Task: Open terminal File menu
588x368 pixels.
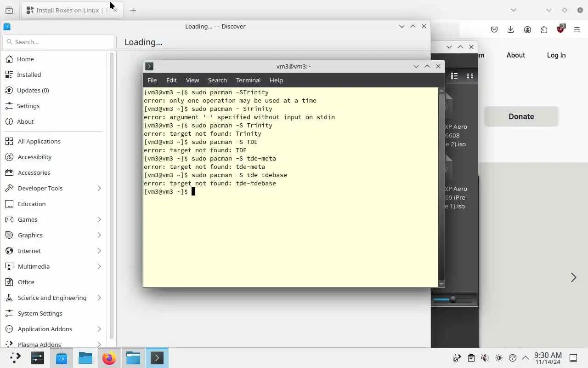Action: point(152,80)
